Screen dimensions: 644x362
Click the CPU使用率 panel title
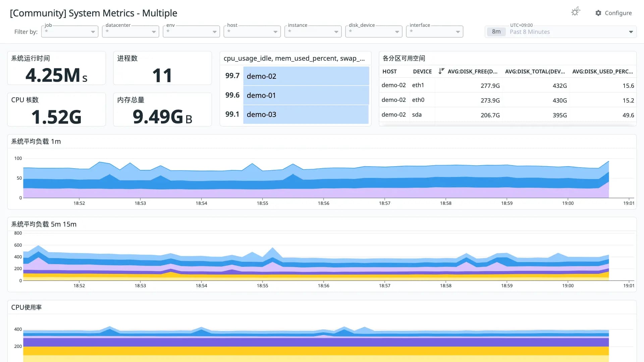click(26, 307)
